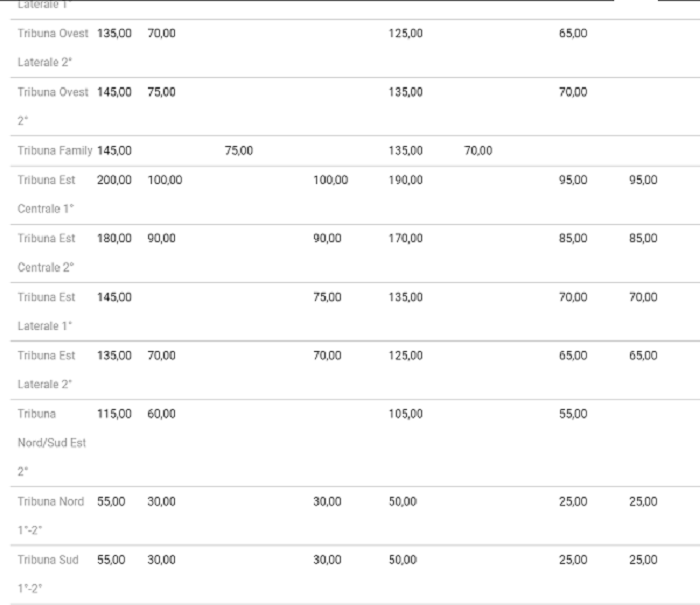Viewport: 700px width, 605px height.
Task: Click the Tribuna Sud 1°-2° row label
Action: point(48,574)
